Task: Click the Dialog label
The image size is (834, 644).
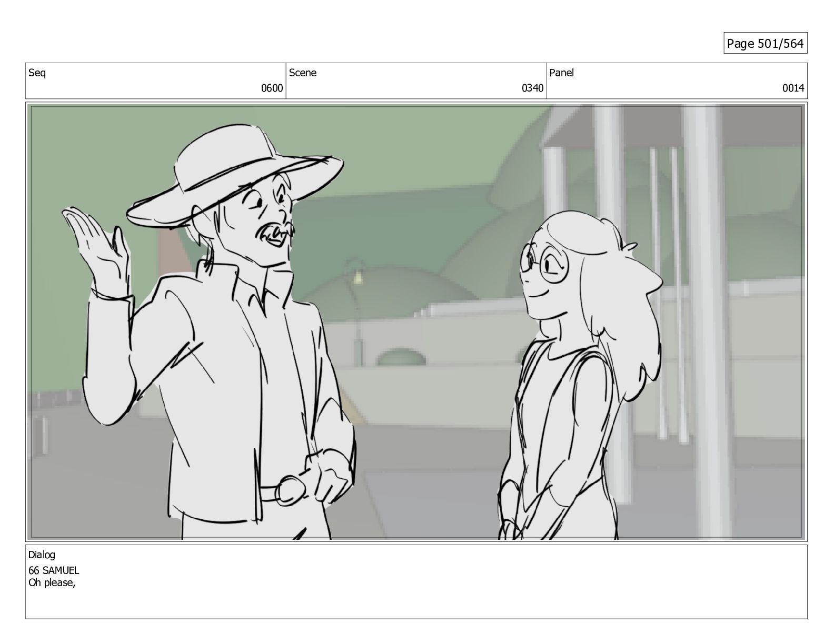Action: pos(42,555)
